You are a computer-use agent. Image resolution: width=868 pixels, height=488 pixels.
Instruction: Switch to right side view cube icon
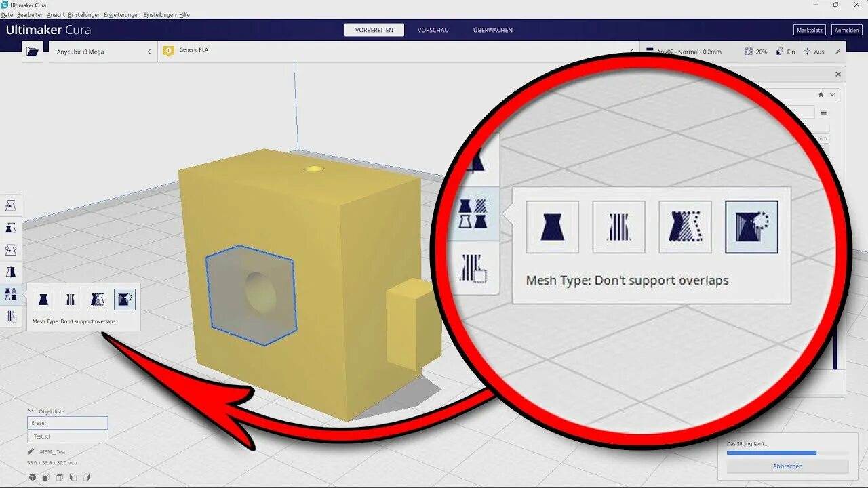[86, 477]
